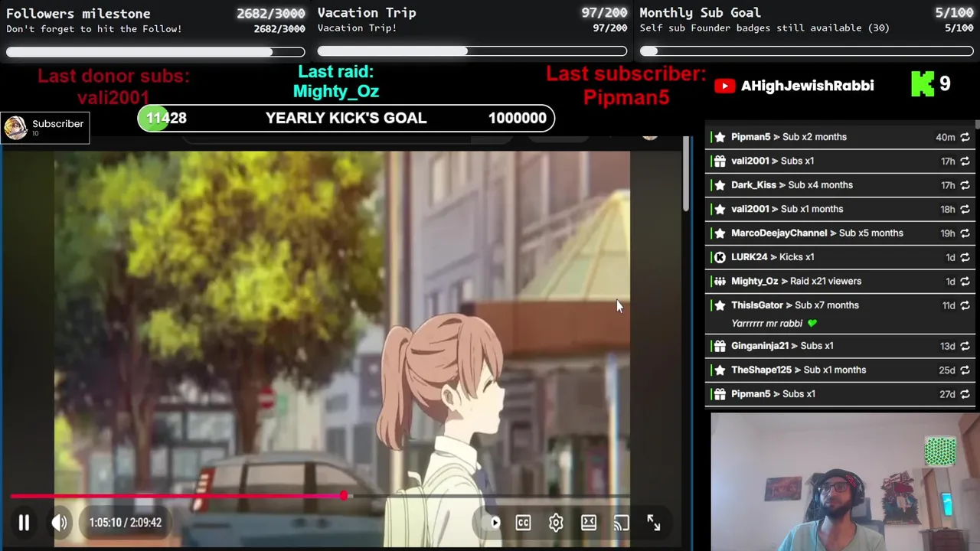Image resolution: width=980 pixels, height=551 pixels.
Task: Click the Monthly Sub Goal title
Action: point(700,13)
